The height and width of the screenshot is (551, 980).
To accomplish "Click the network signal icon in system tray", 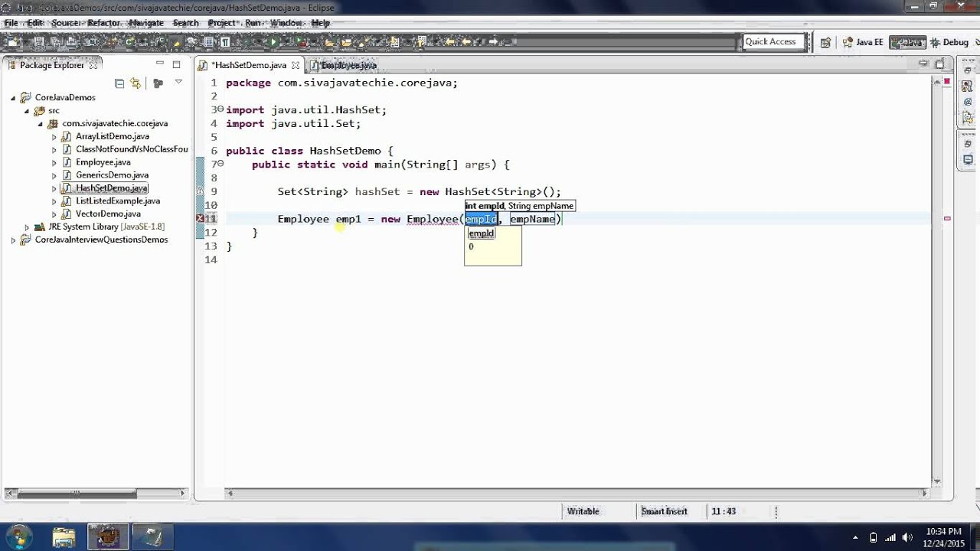I will [890, 537].
